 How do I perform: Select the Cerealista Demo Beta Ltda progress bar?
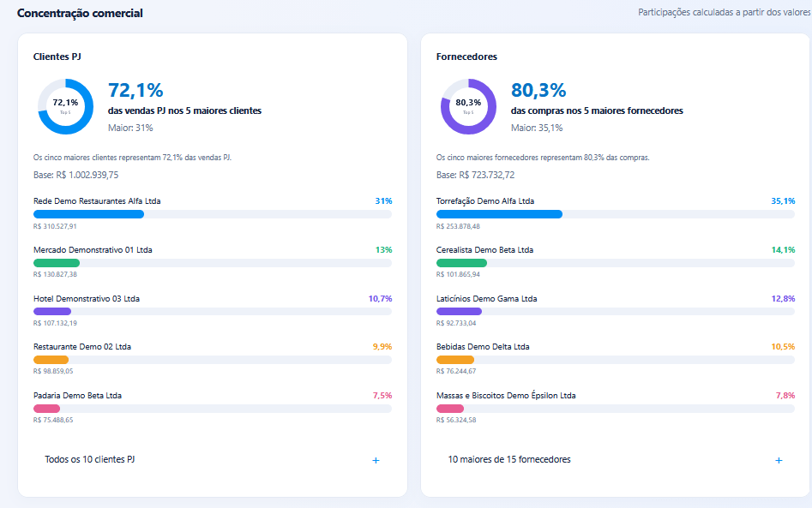pyautogui.click(x=615, y=263)
